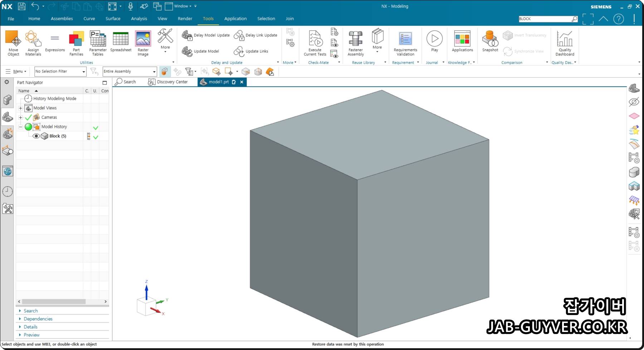Open the No Selection Filter dropdown

[x=60, y=72]
